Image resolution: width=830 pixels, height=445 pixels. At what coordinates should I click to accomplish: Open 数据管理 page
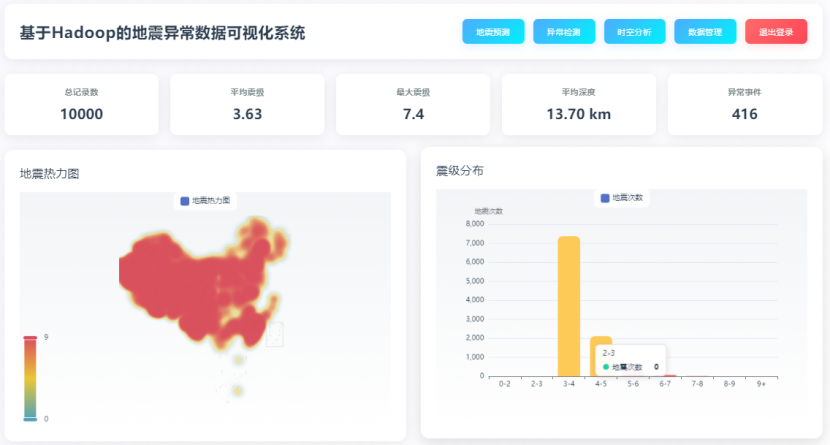[x=705, y=32]
